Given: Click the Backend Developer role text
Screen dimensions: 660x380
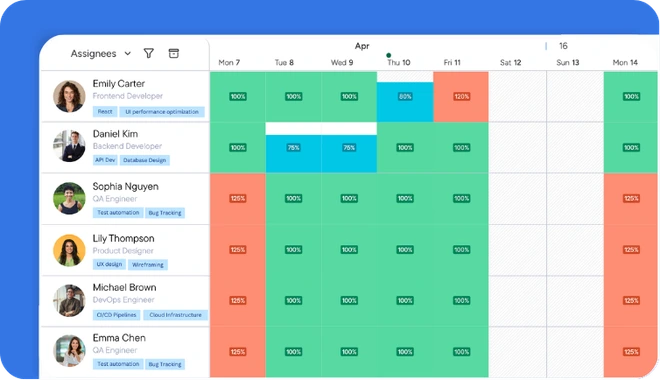Looking at the screenshot, I should point(127,146).
